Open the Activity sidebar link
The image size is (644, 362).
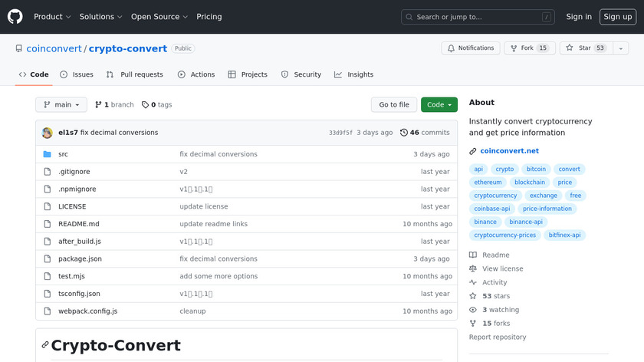click(x=495, y=282)
